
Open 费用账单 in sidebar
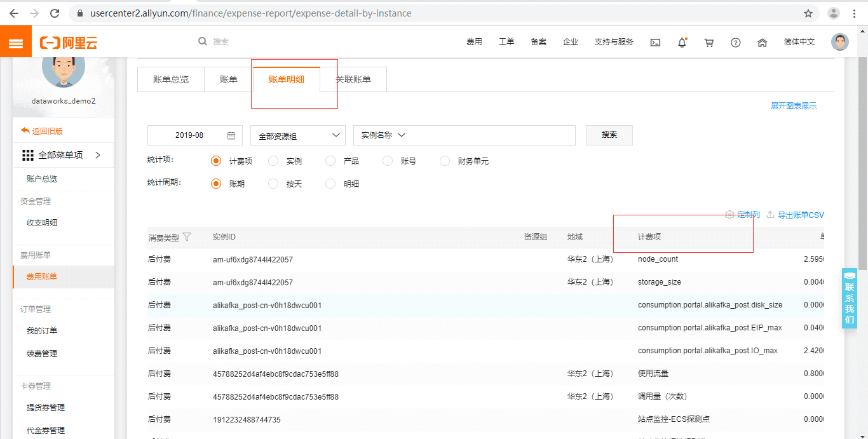64,277
